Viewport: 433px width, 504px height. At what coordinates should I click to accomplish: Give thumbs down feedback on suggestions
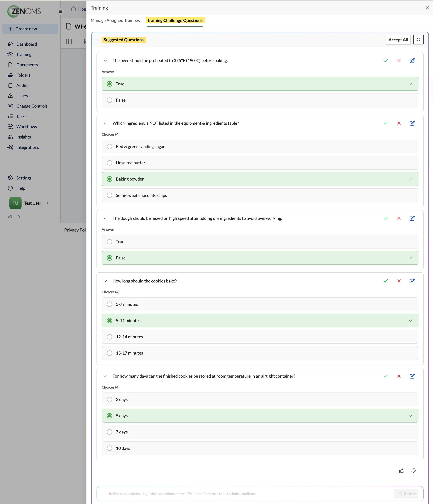413,471
